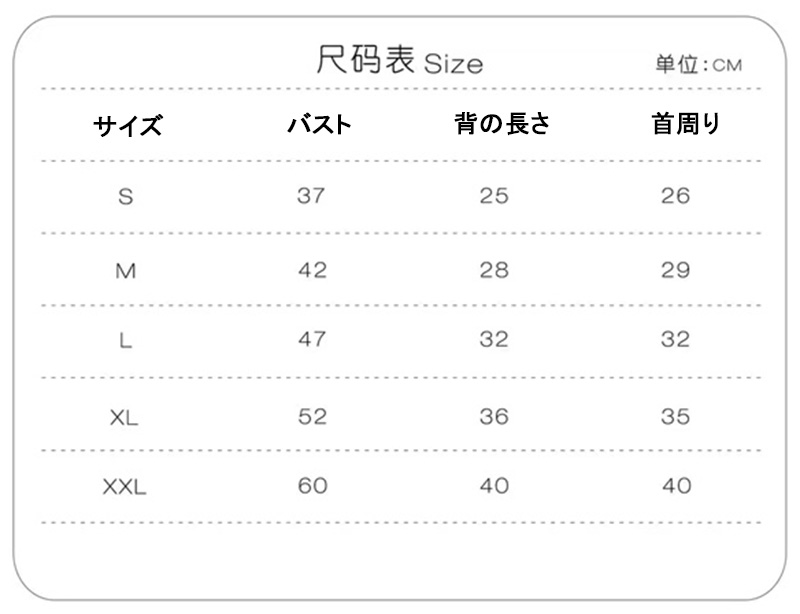Click bust value 42 for size M
Screen dimensions: 800x614
(x=313, y=270)
